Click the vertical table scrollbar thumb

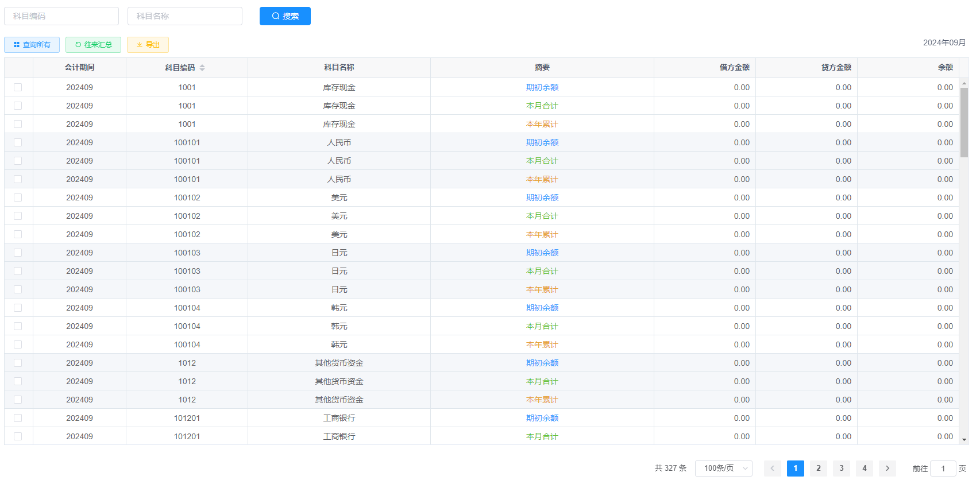pos(964,122)
